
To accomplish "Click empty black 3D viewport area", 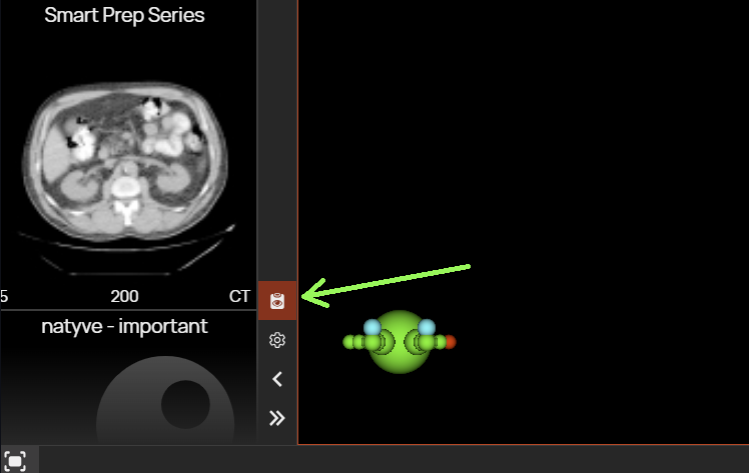I will (x=573, y=143).
